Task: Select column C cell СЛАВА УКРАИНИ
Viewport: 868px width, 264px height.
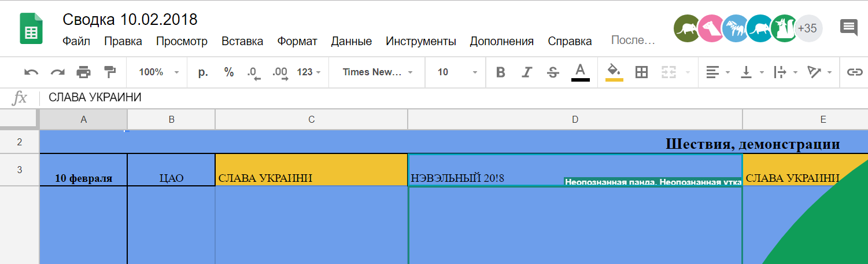Action: pyautogui.click(x=311, y=170)
